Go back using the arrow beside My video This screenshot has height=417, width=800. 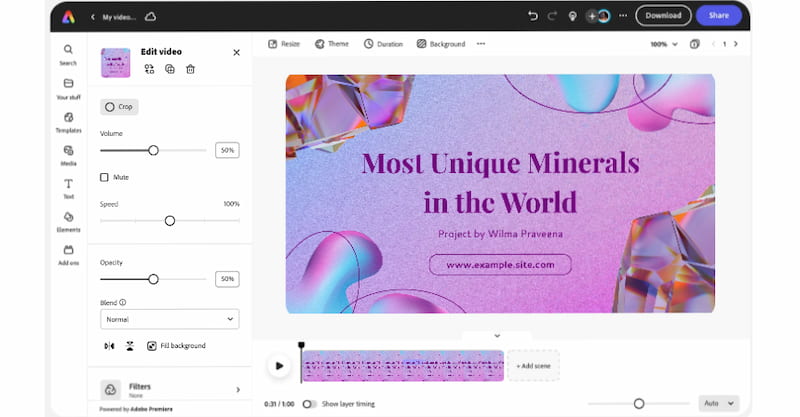click(92, 17)
